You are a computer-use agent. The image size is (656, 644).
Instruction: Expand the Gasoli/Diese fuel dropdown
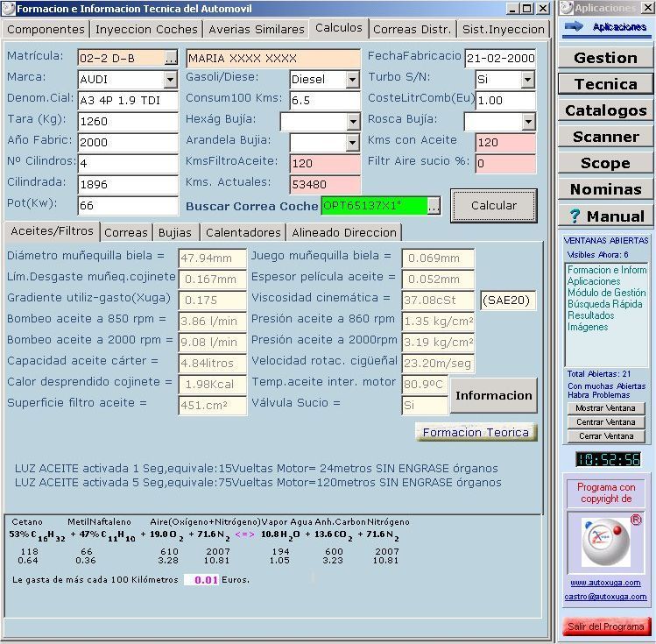353,79
